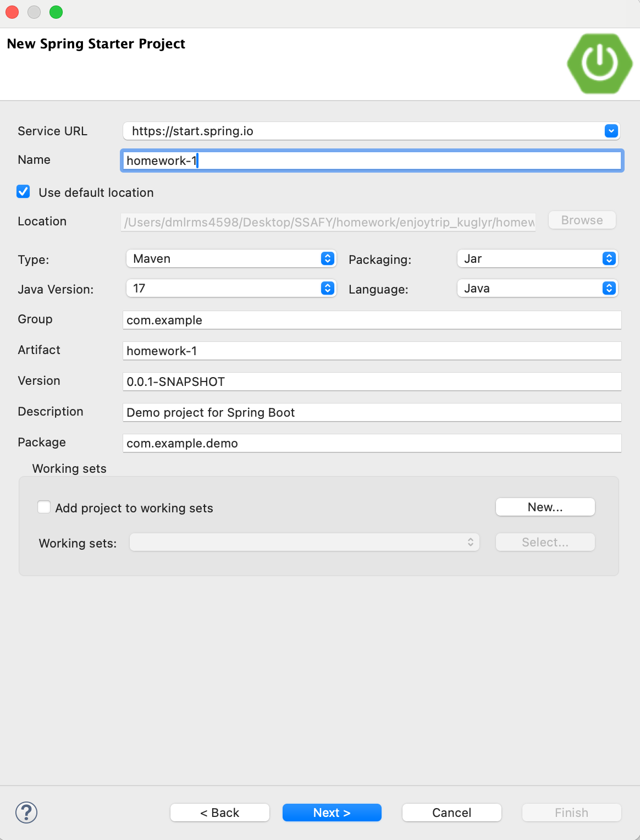Click the Service URL label
This screenshot has height=840, width=640.
tap(52, 131)
